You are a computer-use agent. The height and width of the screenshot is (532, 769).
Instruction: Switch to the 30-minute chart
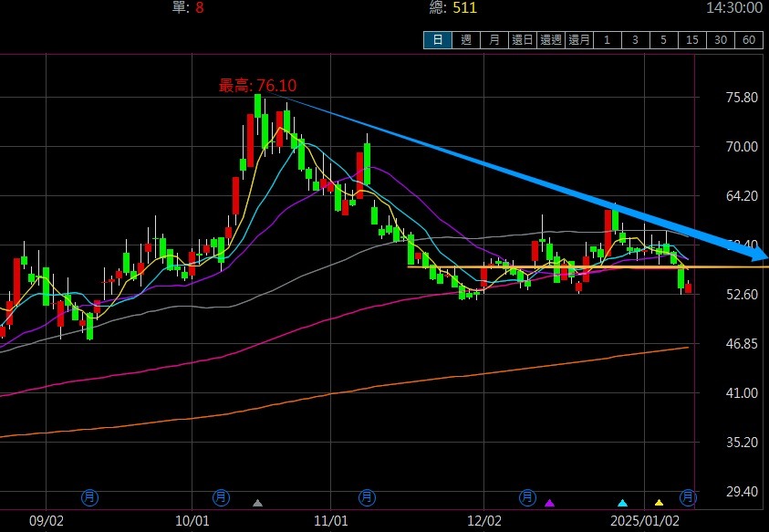click(x=721, y=39)
